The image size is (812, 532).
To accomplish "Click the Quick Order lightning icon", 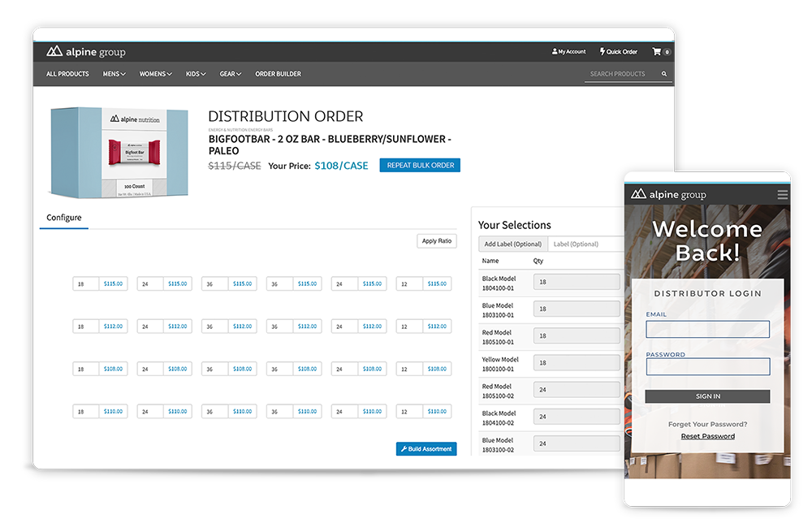I will point(603,51).
